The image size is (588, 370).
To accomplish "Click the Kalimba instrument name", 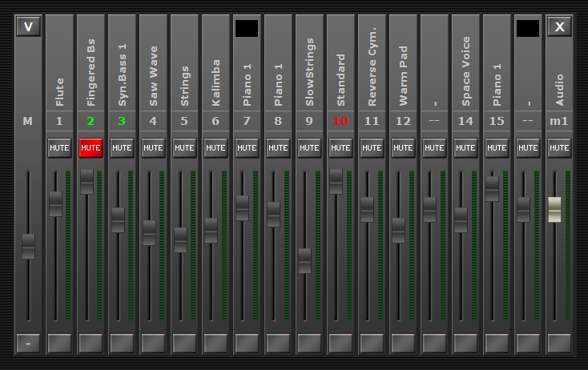I will coord(215,82).
